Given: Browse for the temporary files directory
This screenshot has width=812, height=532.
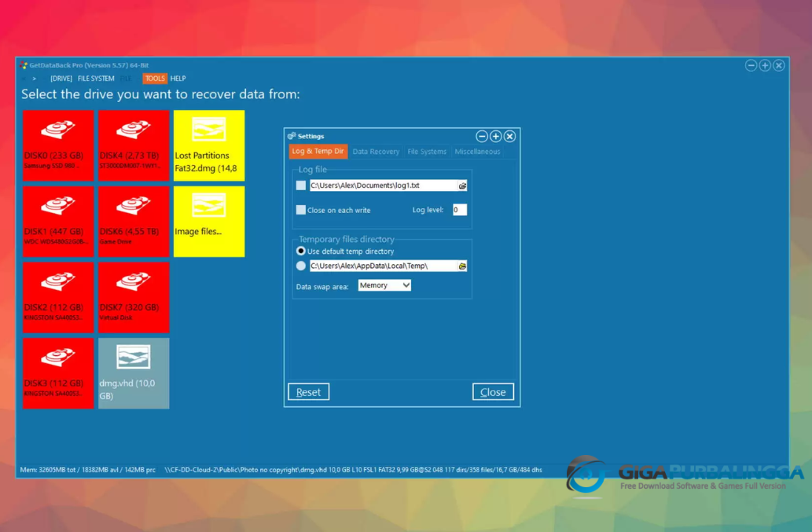Looking at the screenshot, I should [x=462, y=266].
